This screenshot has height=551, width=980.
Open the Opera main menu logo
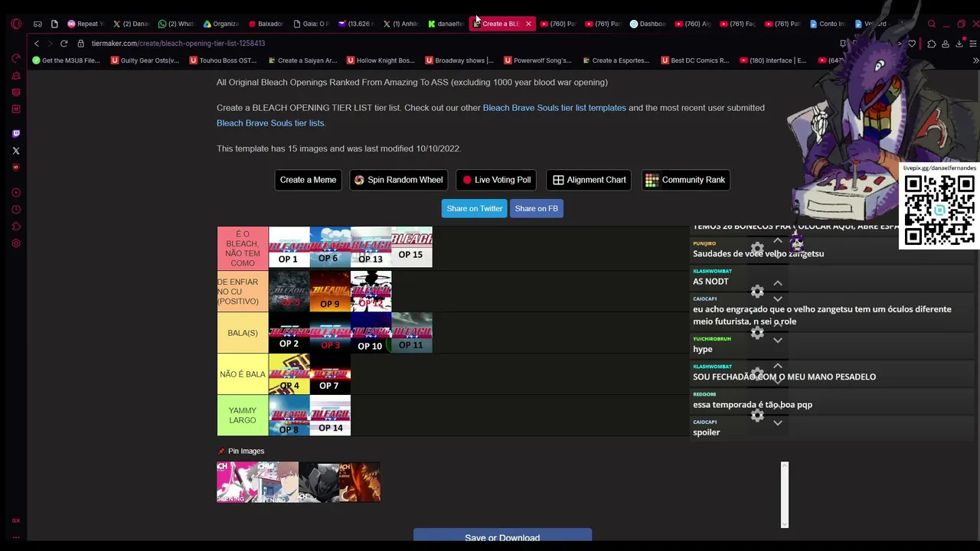[16, 24]
